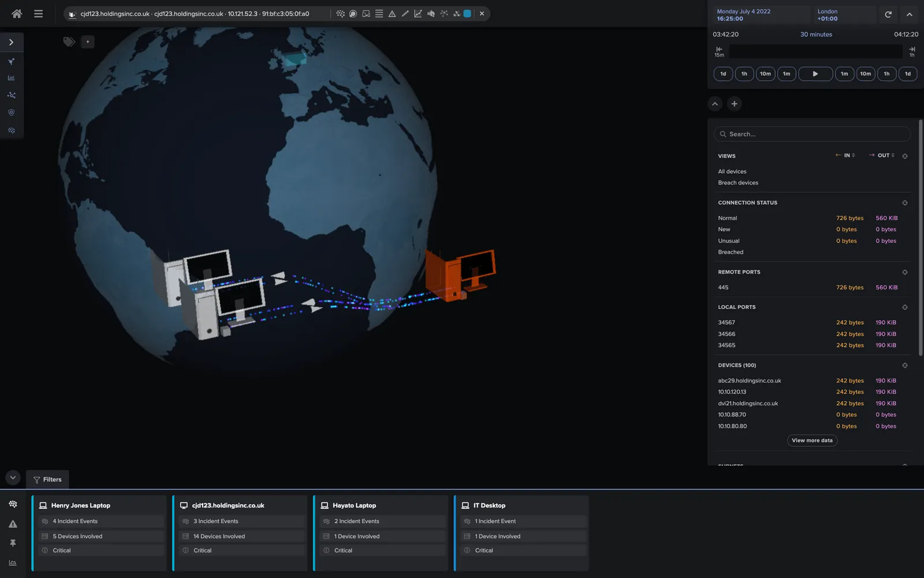Select the Breach devices view
The image size is (924, 578).
pyautogui.click(x=737, y=182)
